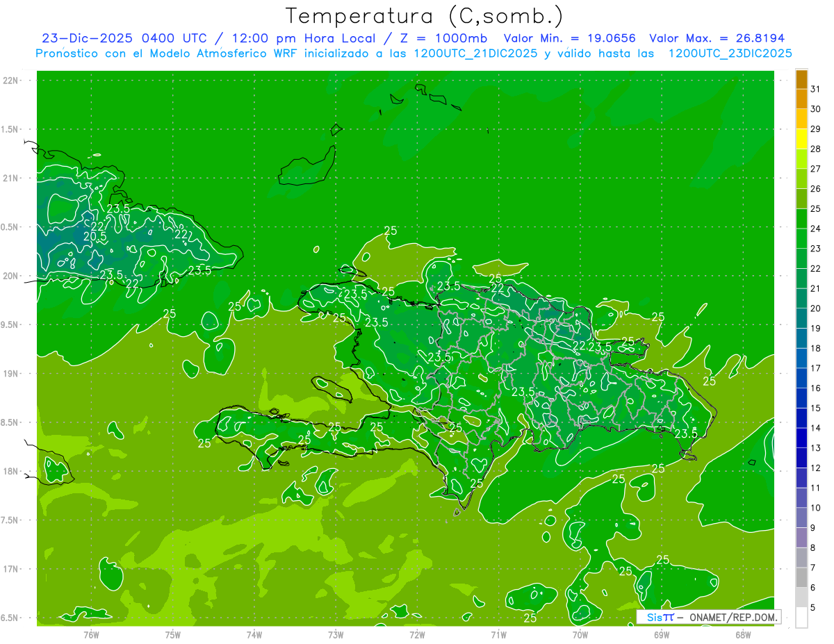Click the '70W' longitude axis label
The image size is (834, 644).
point(580,634)
